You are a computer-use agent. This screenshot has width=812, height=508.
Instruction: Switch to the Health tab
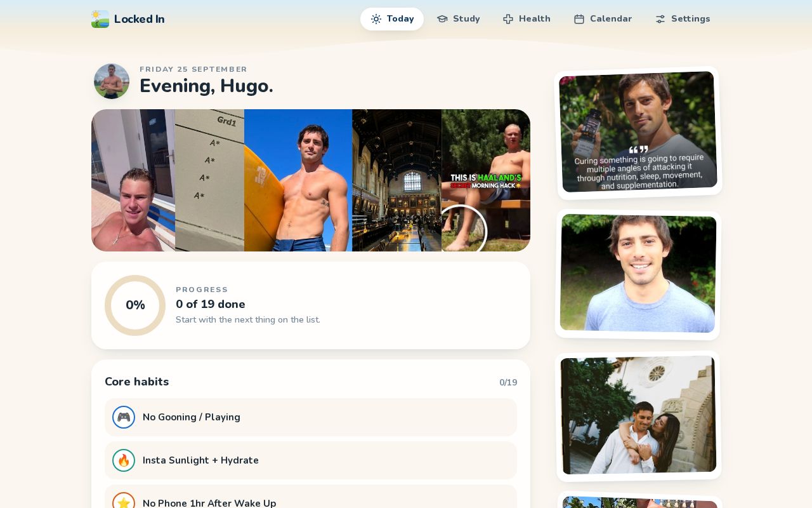[x=527, y=19]
